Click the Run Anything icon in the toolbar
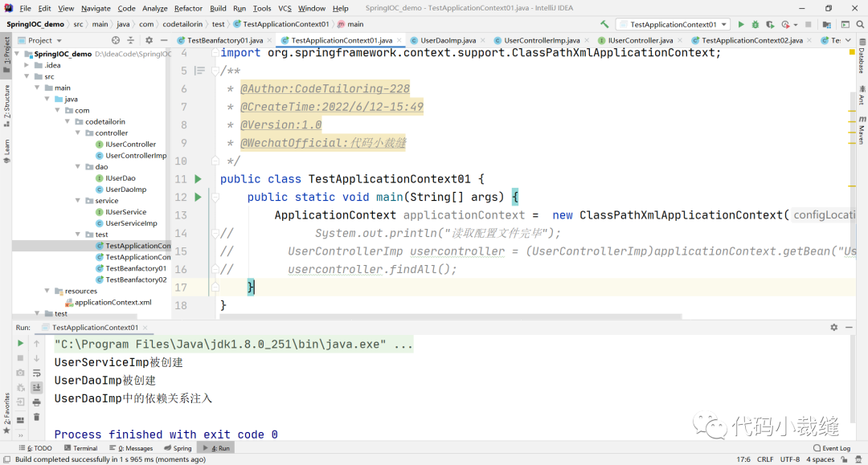This screenshot has width=868, height=465. point(845,24)
